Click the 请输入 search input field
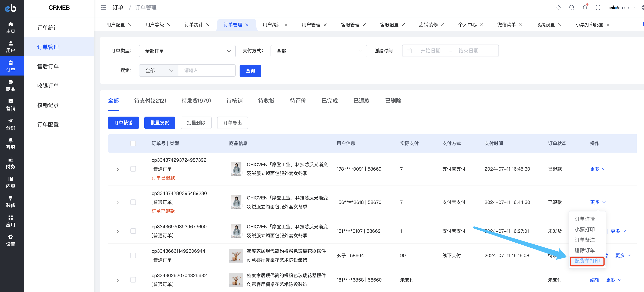This screenshot has width=644, height=292. tap(207, 70)
